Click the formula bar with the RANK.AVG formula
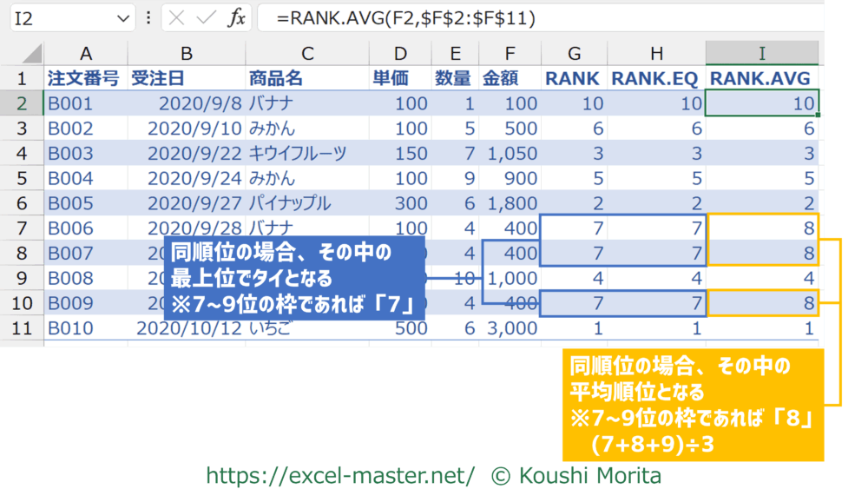Viewport: 868px width, 489px height. pyautogui.click(x=538, y=18)
